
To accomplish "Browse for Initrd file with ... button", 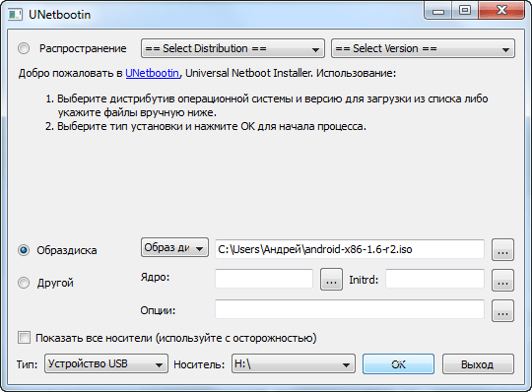I will click(502, 280).
